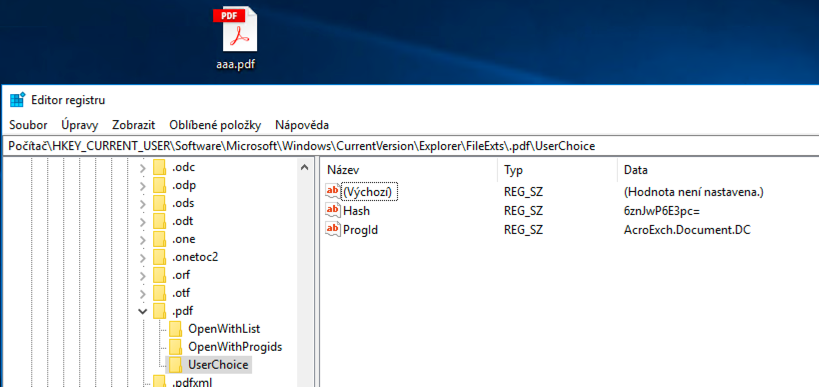819x387 pixels.
Task: Open the Soubor menu
Action: tap(28, 125)
